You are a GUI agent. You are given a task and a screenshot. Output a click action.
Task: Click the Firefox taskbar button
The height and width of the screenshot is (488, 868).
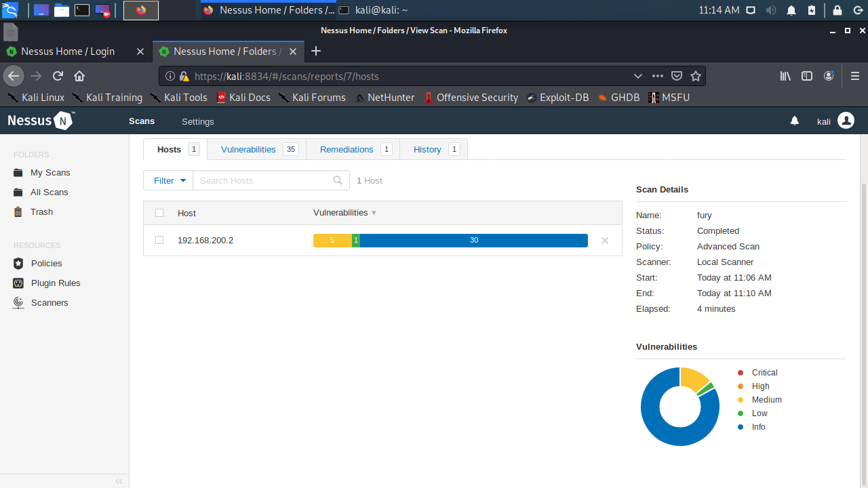pyautogui.click(x=141, y=10)
